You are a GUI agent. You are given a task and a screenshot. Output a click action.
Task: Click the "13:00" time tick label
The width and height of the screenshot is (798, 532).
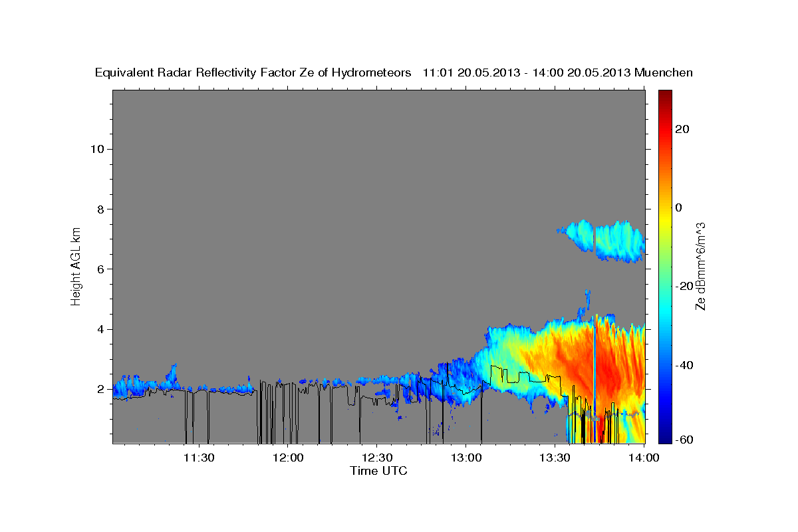coord(466,458)
